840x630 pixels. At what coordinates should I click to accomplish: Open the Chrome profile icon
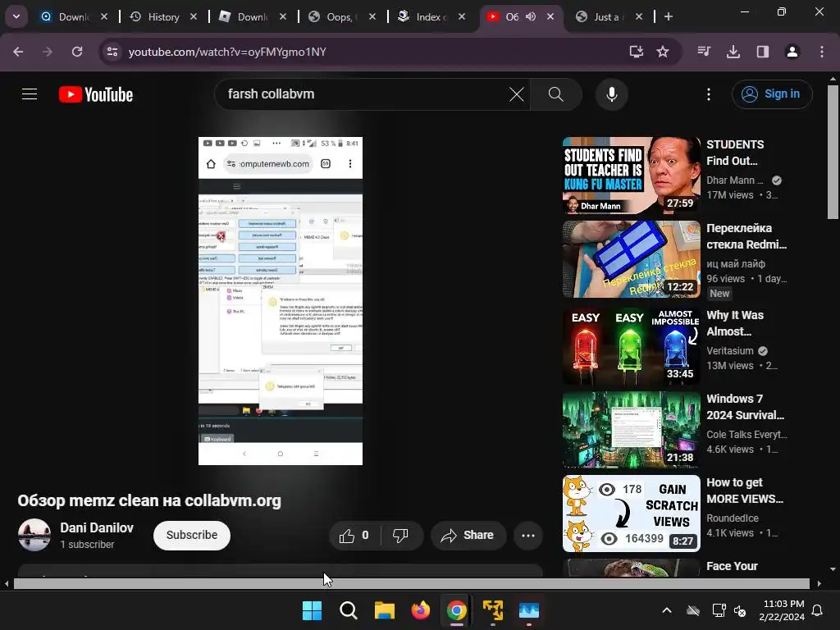792,52
